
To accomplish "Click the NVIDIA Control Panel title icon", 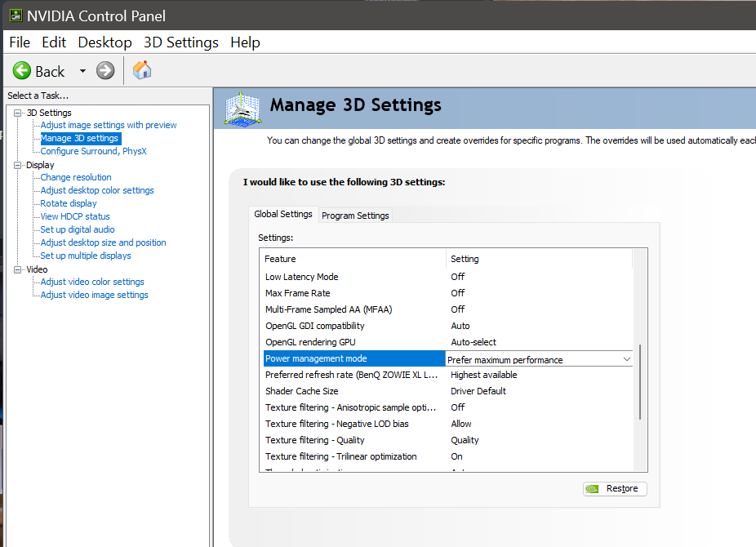I will pyautogui.click(x=16, y=16).
